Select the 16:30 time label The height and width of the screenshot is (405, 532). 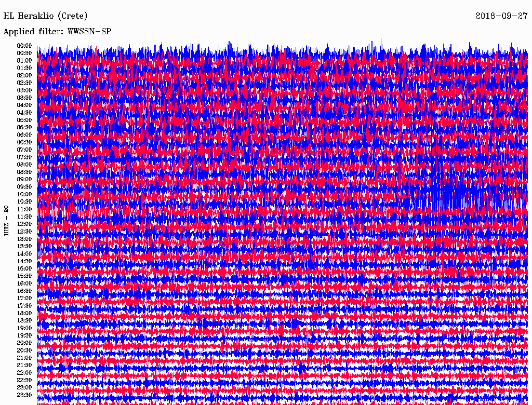click(24, 291)
